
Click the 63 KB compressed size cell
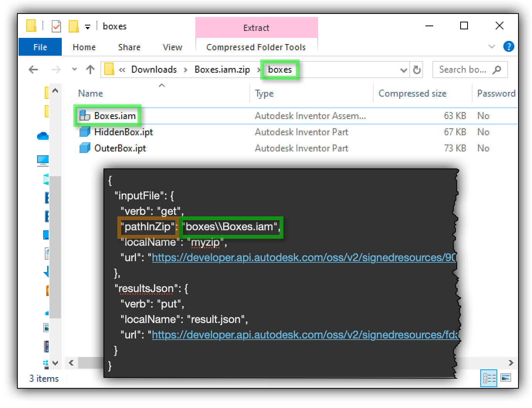point(455,116)
